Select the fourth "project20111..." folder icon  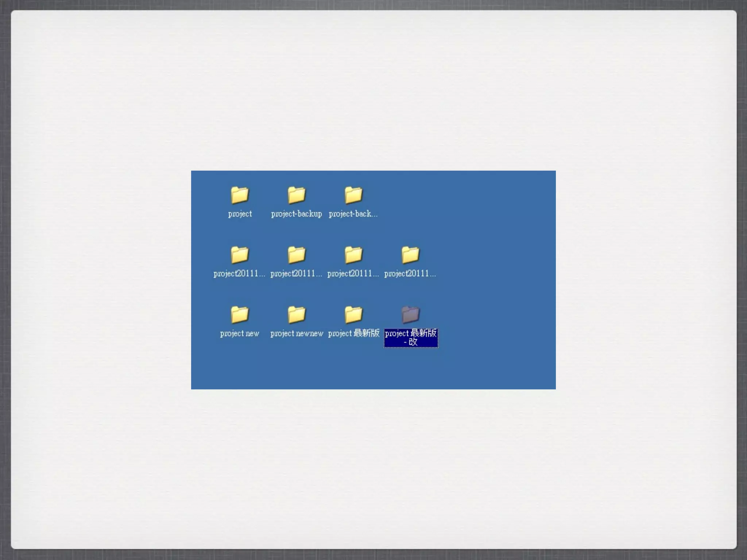410,255
